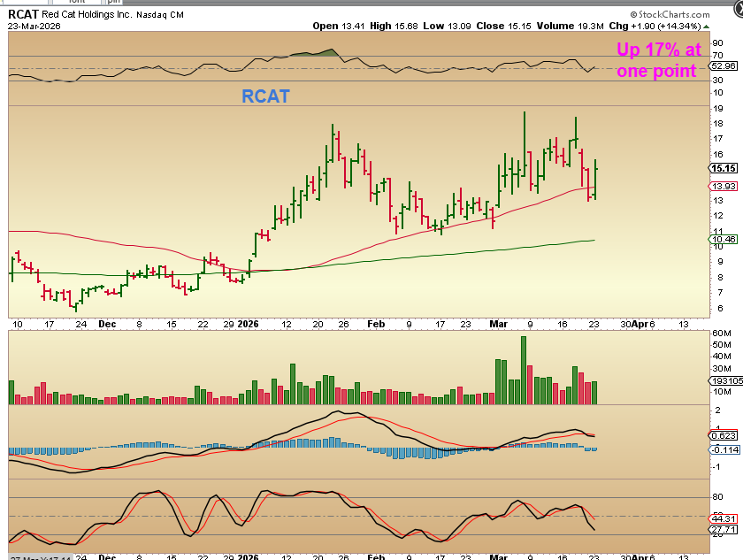Image resolution: width=743 pixels, height=560 pixels.
Task: Click the green 10.46 moving average tag
Action: point(724,239)
